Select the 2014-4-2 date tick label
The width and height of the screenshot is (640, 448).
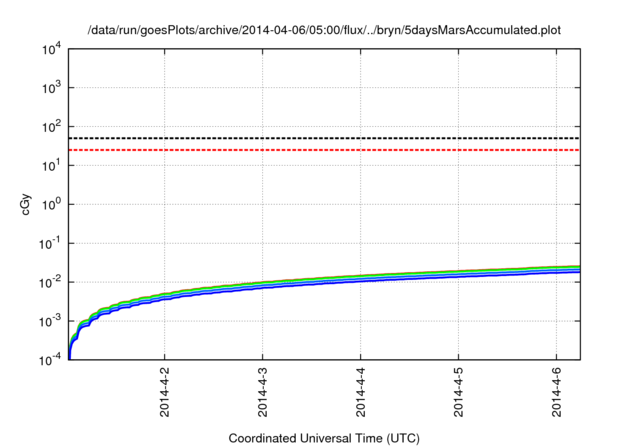164,392
